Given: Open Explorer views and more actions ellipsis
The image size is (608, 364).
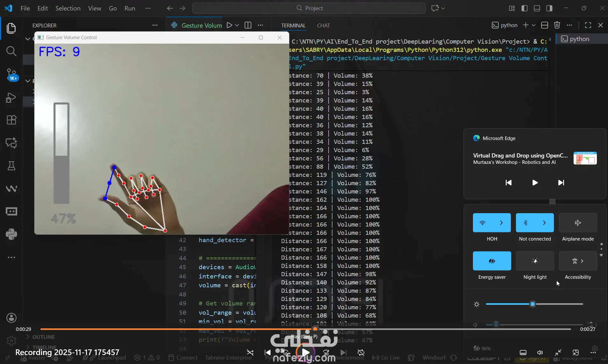Looking at the screenshot, I should coord(155,25).
